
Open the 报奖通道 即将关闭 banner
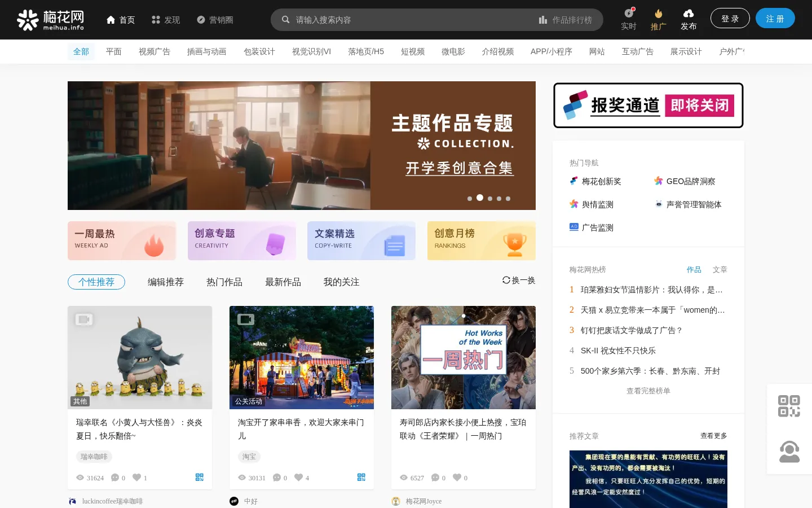(648, 106)
